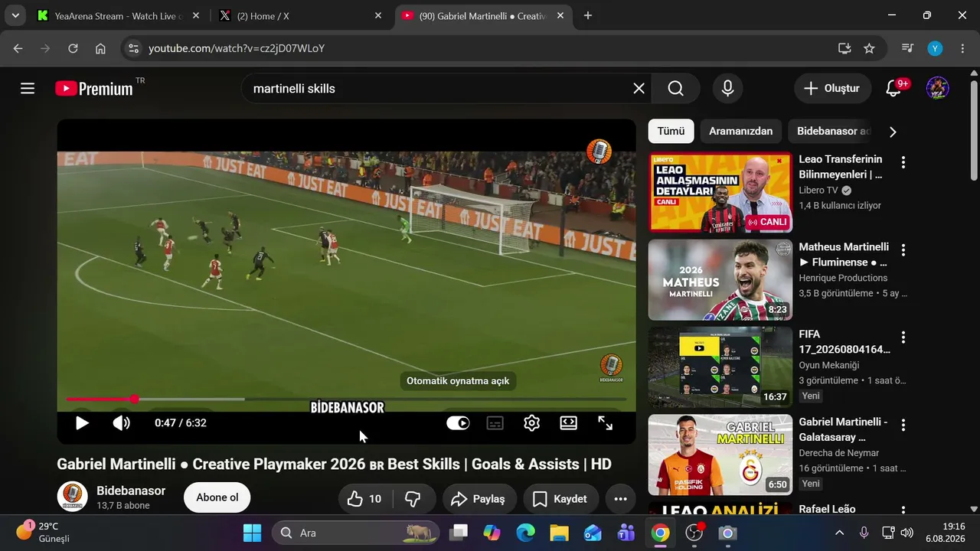The width and height of the screenshot is (980, 551).
Task: Enter fullscreen mode for the video
Action: click(x=606, y=423)
